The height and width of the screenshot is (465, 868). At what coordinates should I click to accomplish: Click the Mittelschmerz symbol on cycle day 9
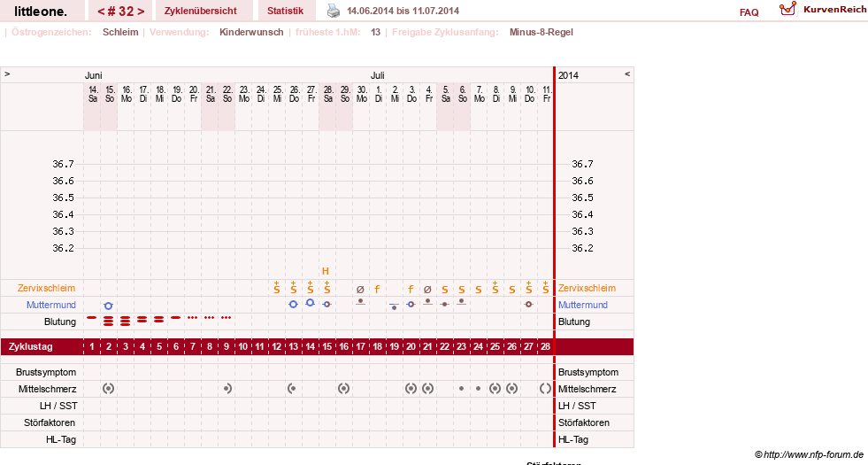coord(227,389)
